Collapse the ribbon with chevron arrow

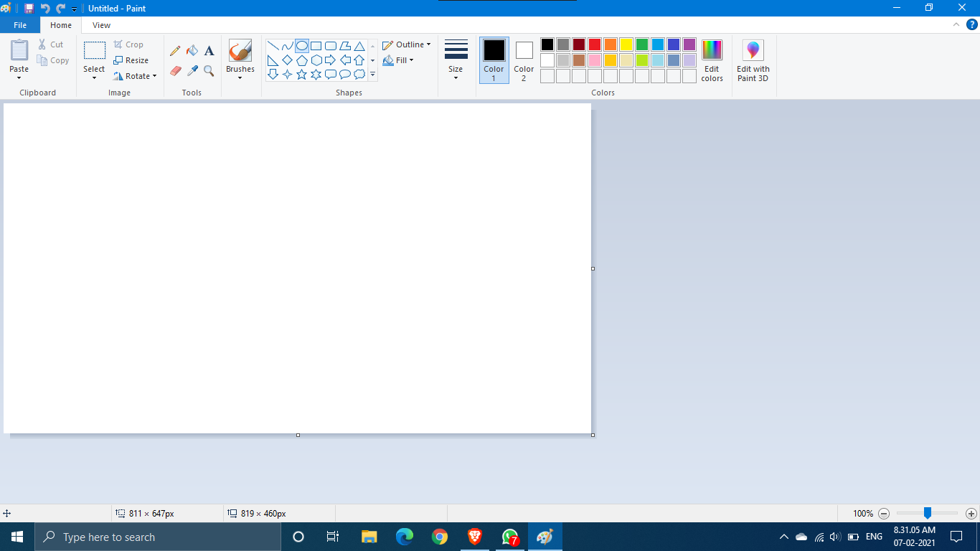click(x=956, y=24)
